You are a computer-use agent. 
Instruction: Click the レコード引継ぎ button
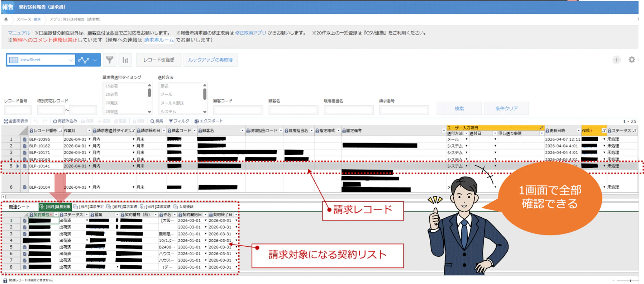(159, 60)
